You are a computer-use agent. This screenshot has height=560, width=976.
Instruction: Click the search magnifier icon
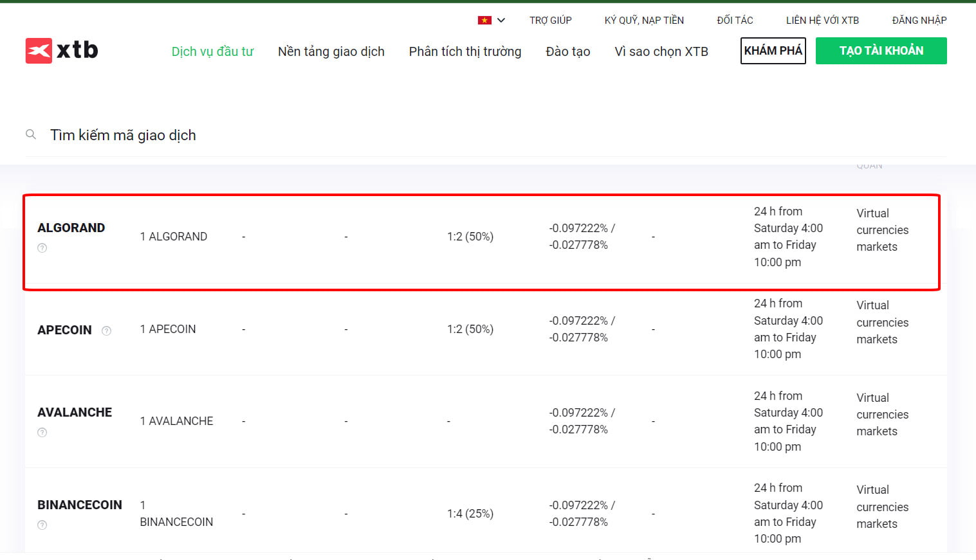click(x=30, y=134)
